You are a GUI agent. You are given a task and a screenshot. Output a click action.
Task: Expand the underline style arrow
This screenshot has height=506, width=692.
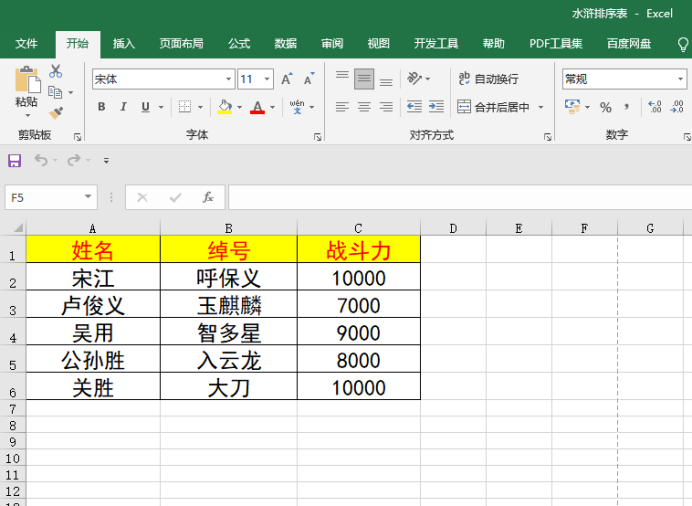[x=161, y=107]
